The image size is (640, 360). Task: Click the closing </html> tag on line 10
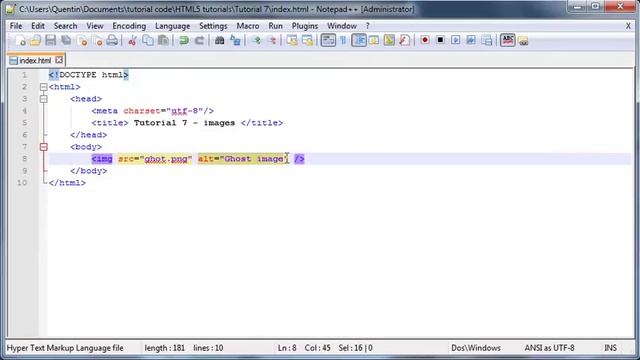pyautogui.click(x=67, y=183)
